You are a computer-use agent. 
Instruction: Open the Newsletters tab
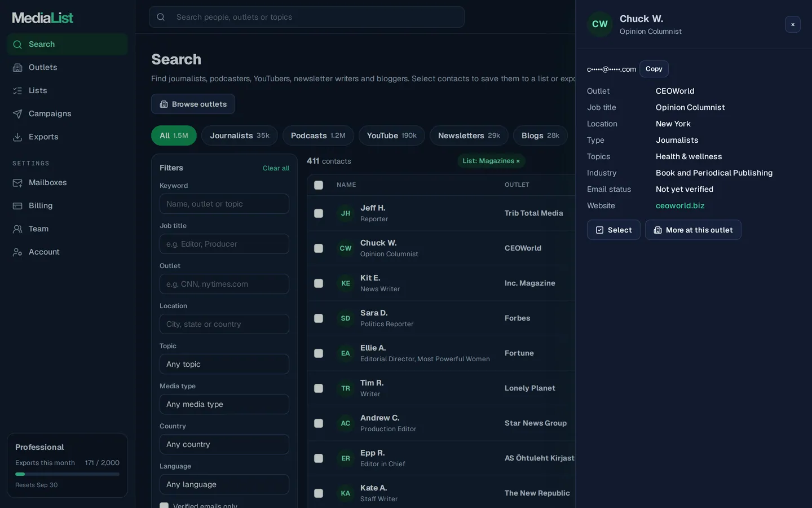(469, 135)
